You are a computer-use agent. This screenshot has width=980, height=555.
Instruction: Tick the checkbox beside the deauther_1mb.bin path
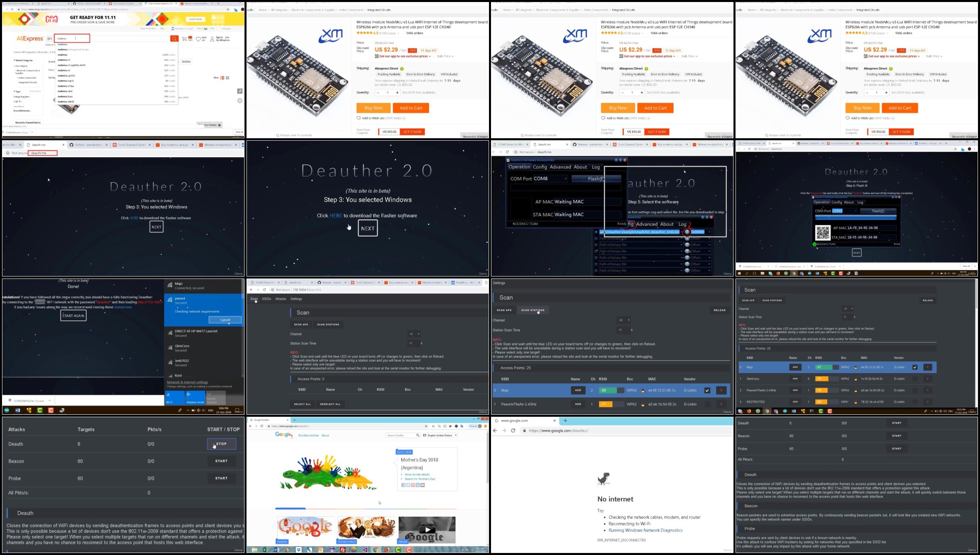click(x=596, y=232)
